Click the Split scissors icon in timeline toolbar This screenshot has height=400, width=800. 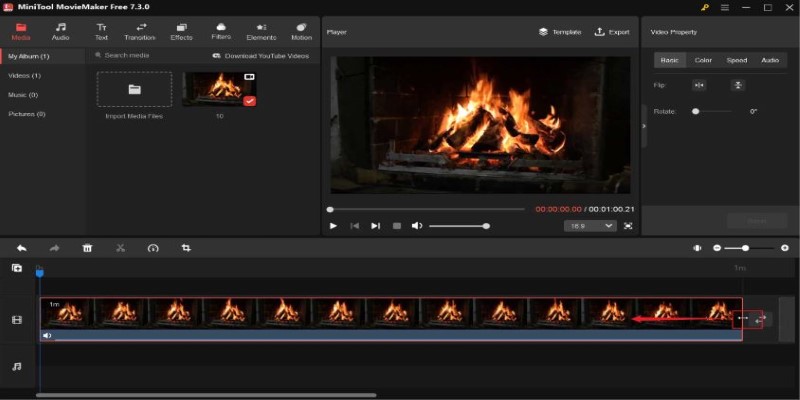[x=120, y=248]
